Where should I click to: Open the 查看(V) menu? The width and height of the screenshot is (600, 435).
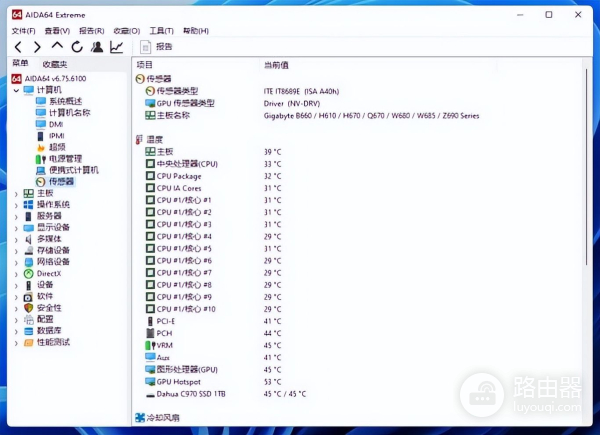(x=57, y=31)
